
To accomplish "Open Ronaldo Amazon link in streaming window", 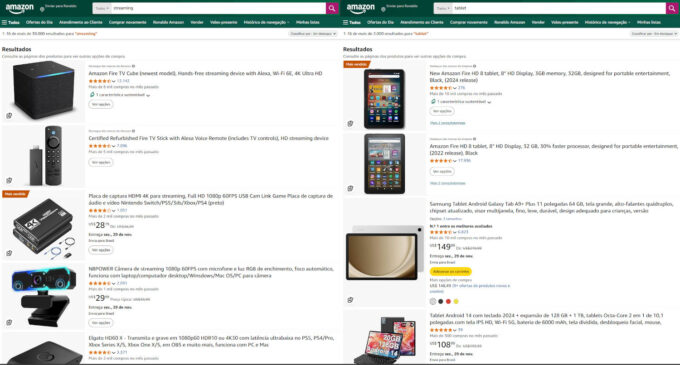I will tap(168, 22).
